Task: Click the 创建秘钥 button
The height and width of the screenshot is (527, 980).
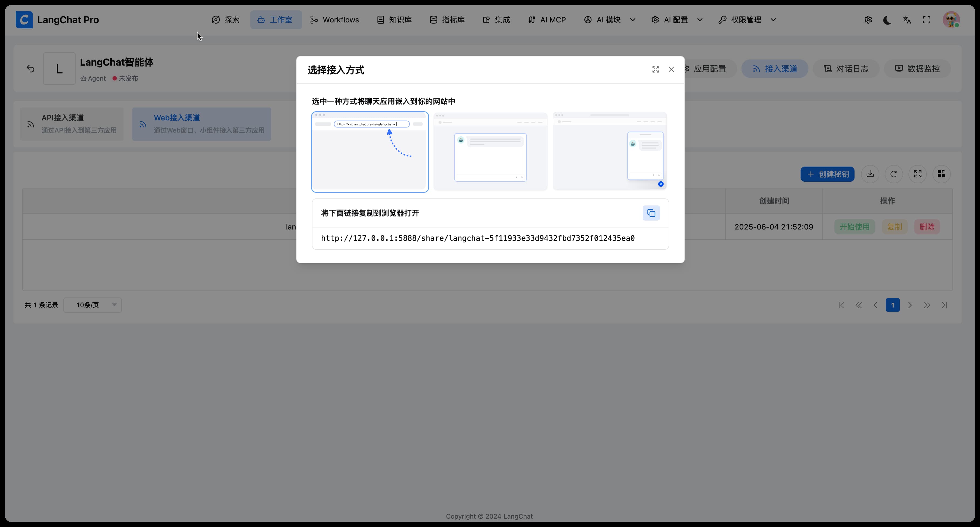Action: (x=827, y=174)
